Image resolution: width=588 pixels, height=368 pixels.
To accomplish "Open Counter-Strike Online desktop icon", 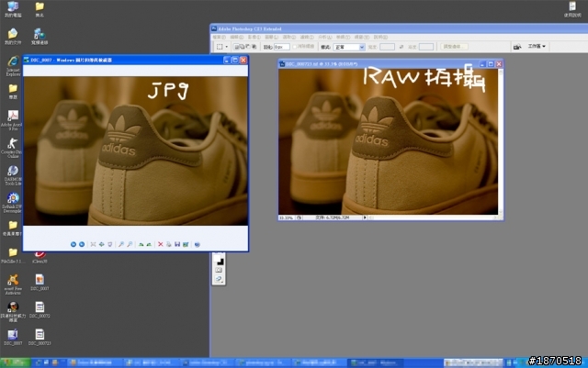I will click(x=12, y=148).
